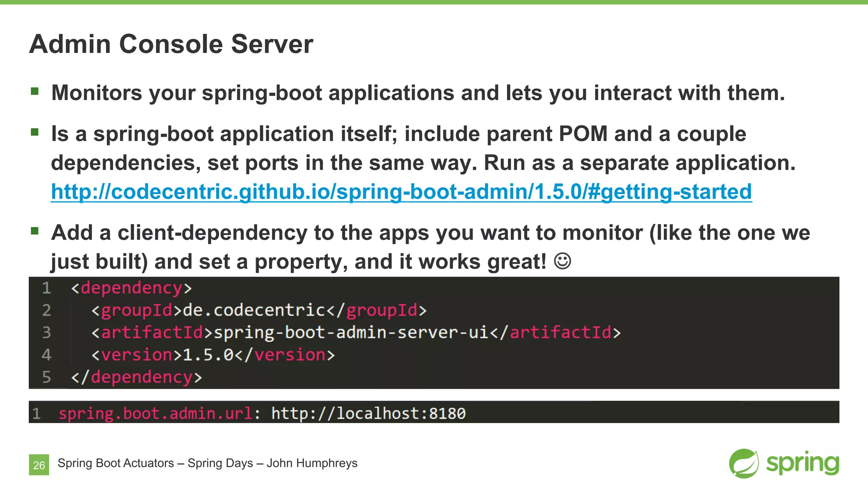
Task: Click the spring.boot.admin.url property key
Action: 156,413
